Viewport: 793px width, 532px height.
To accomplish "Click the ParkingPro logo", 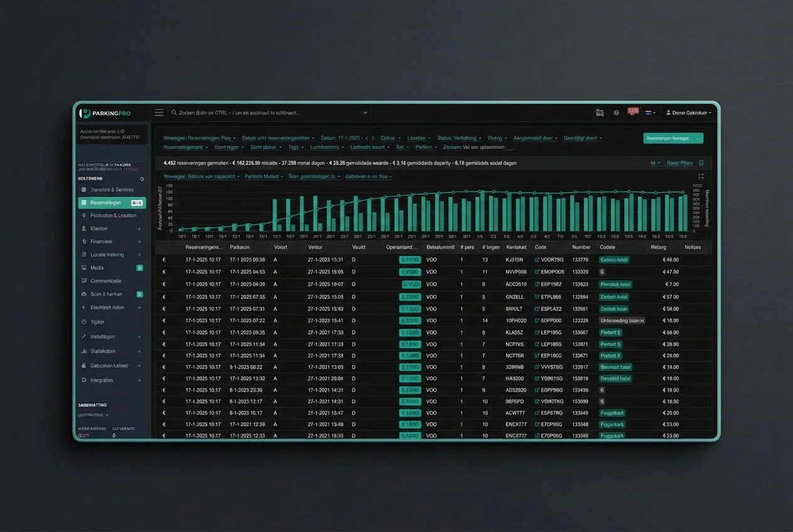I will [x=105, y=113].
